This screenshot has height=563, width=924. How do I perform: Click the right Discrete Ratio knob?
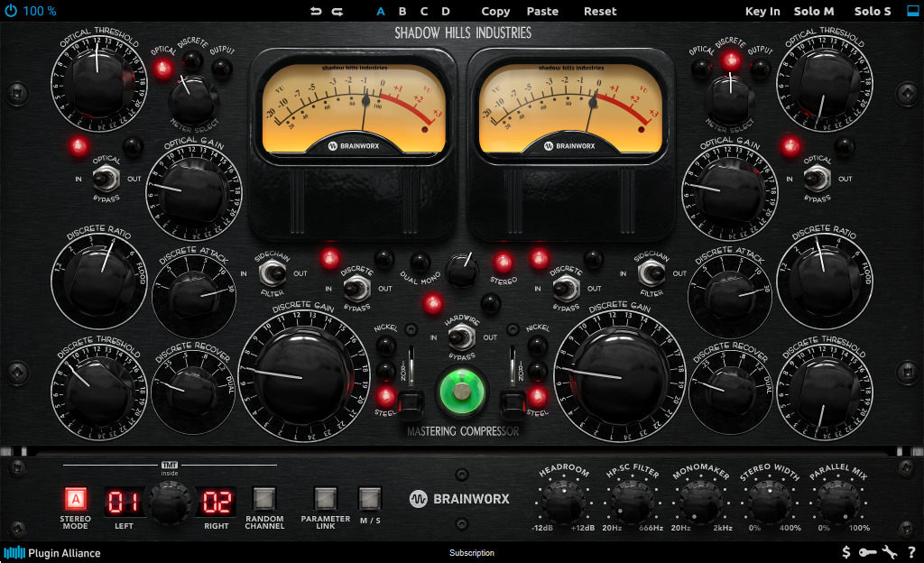(825, 280)
